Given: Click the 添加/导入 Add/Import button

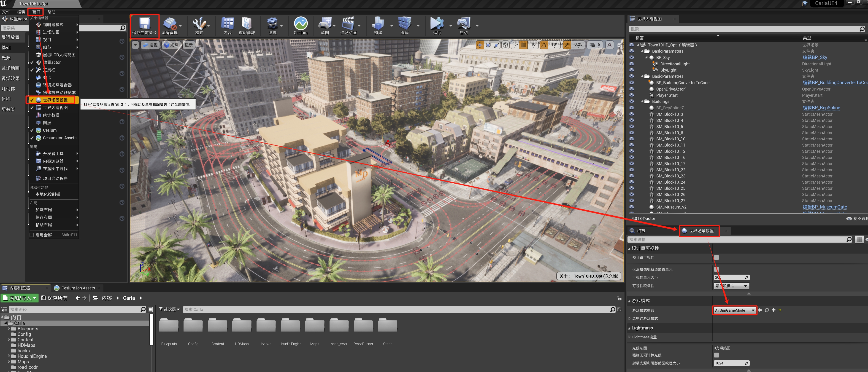Looking at the screenshot, I should 19,298.
